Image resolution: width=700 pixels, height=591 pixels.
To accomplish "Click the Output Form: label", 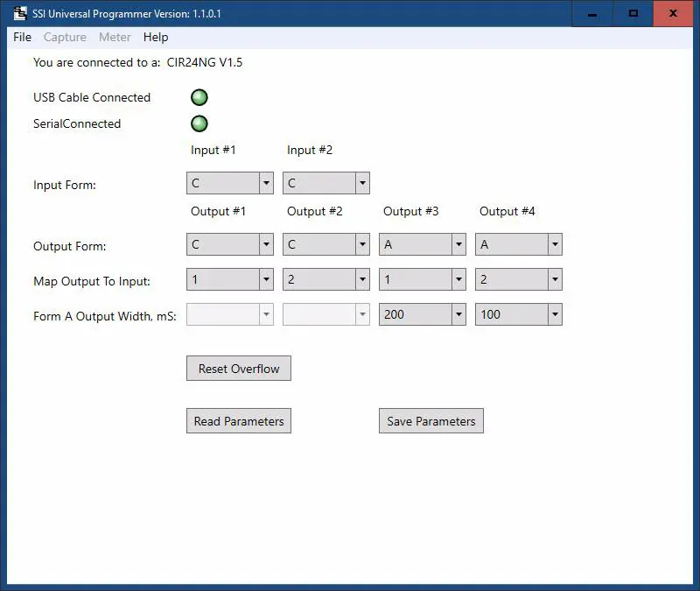I will (x=70, y=246).
